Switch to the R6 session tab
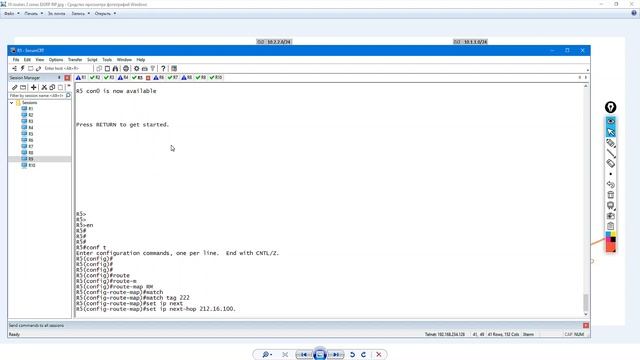This screenshot has width=640, height=360. click(x=159, y=78)
